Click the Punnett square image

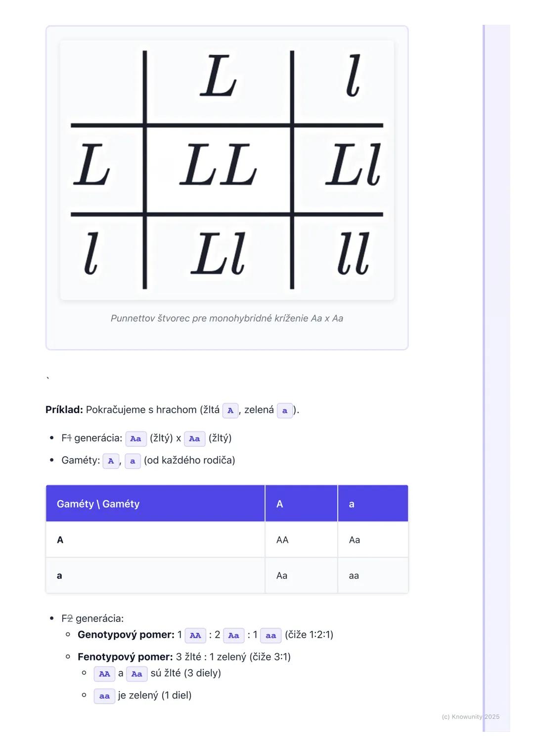227,170
